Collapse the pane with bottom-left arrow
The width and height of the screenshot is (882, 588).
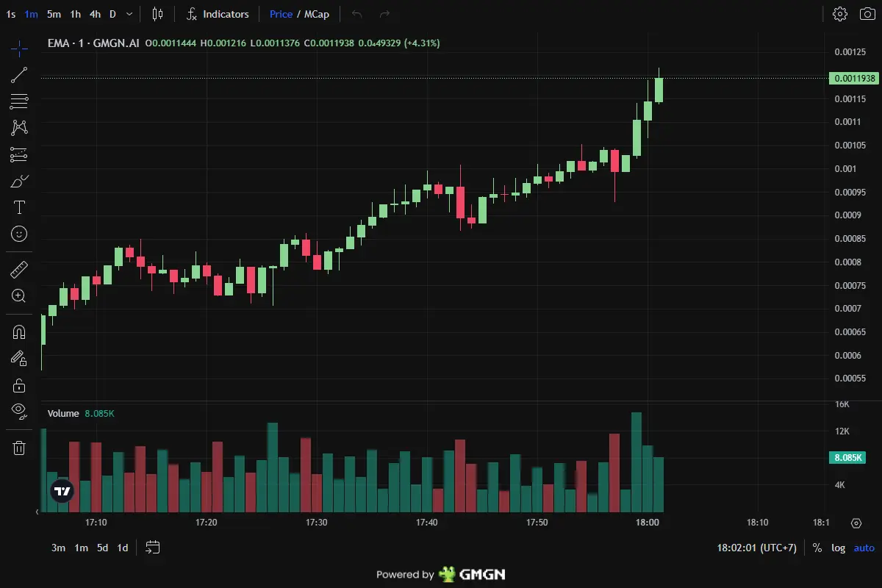pos(37,511)
